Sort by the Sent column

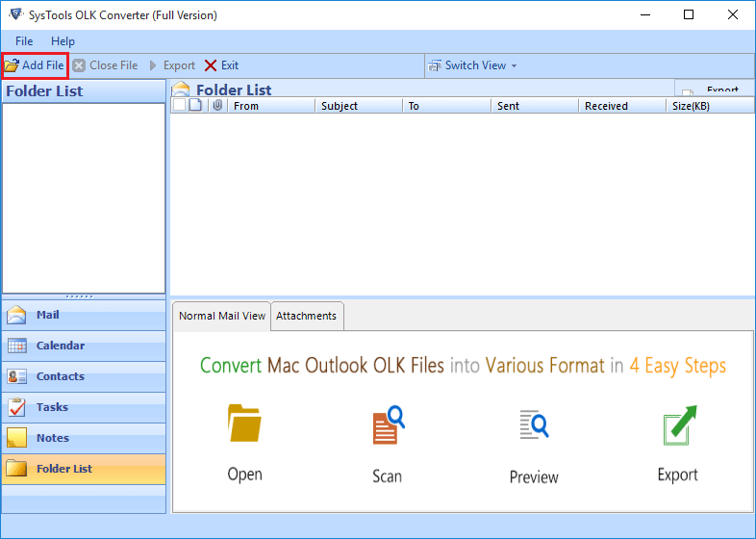point(535,106)
